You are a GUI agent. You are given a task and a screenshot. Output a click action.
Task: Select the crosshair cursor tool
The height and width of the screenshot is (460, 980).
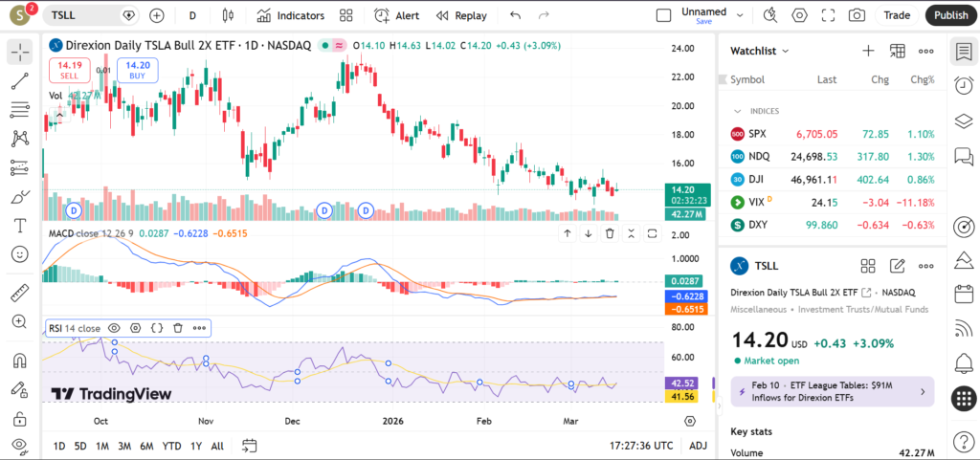tap(19, 53)
